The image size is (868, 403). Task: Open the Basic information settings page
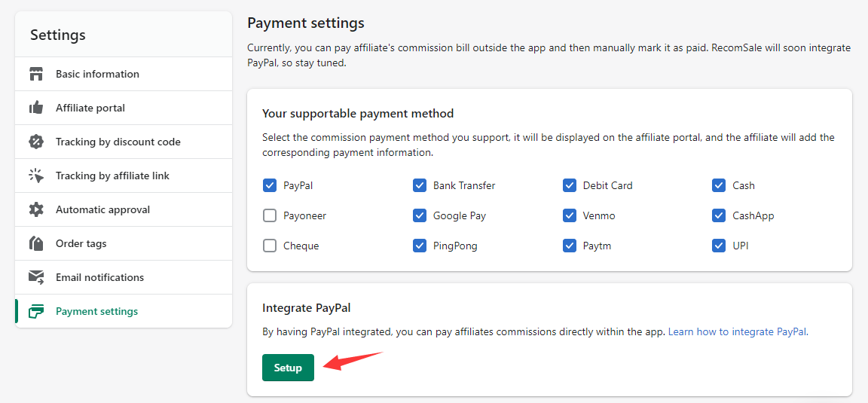tap(97, 74)
